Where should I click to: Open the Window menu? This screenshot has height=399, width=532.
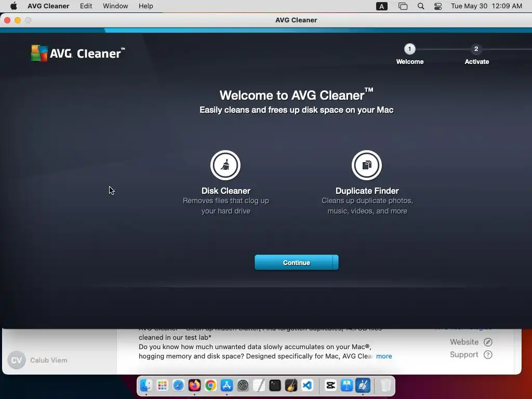[115, 6]
